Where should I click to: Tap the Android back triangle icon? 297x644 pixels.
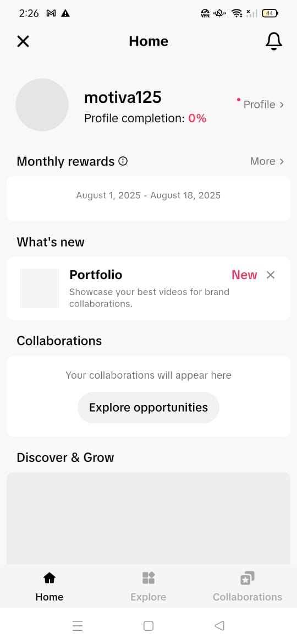point(219,625)
